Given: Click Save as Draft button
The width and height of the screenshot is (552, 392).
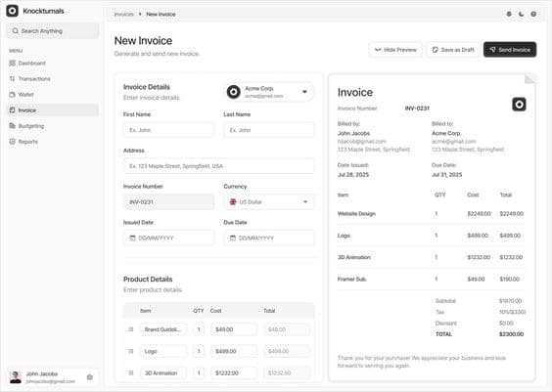Looking at the screenshot, I should [x=453, y=50].
